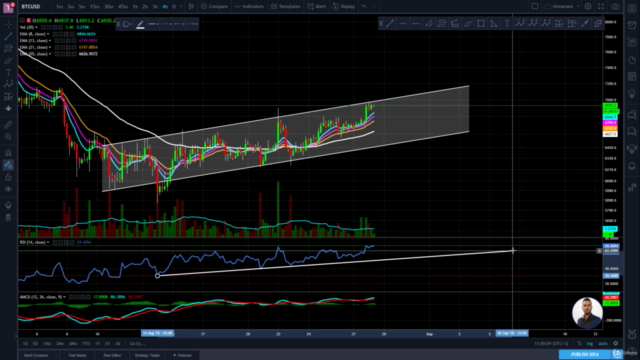Viewport: 640px width, 360px height.
Task: Open chart settings gear in top toolbar
Action: click(588, 7)
